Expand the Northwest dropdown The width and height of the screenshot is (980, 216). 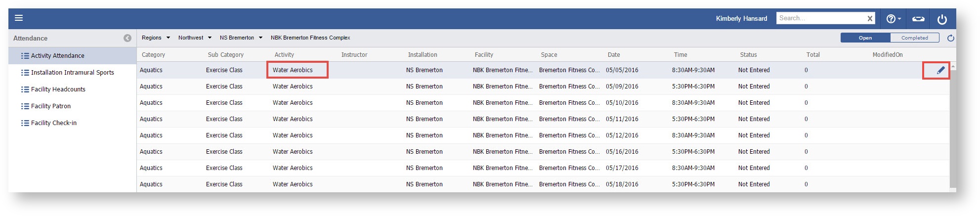click(x=195, y=38)
